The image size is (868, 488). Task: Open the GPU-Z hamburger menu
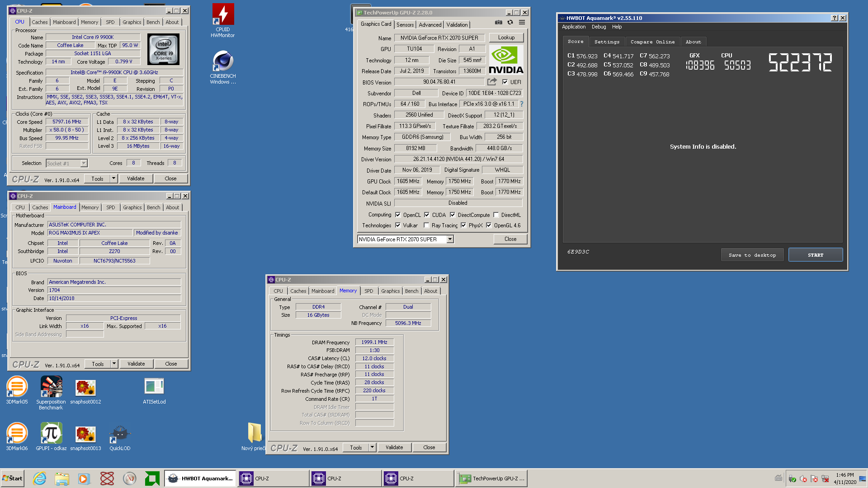coord(522,23)
